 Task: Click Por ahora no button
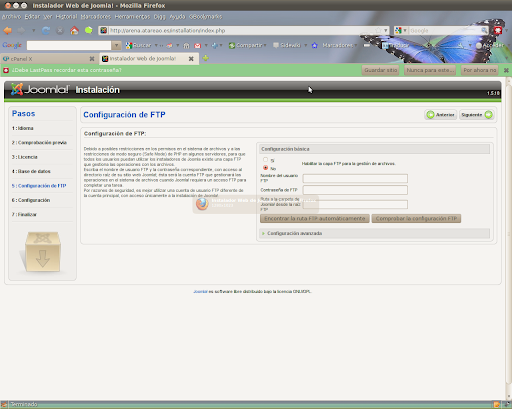pos(480,70)
